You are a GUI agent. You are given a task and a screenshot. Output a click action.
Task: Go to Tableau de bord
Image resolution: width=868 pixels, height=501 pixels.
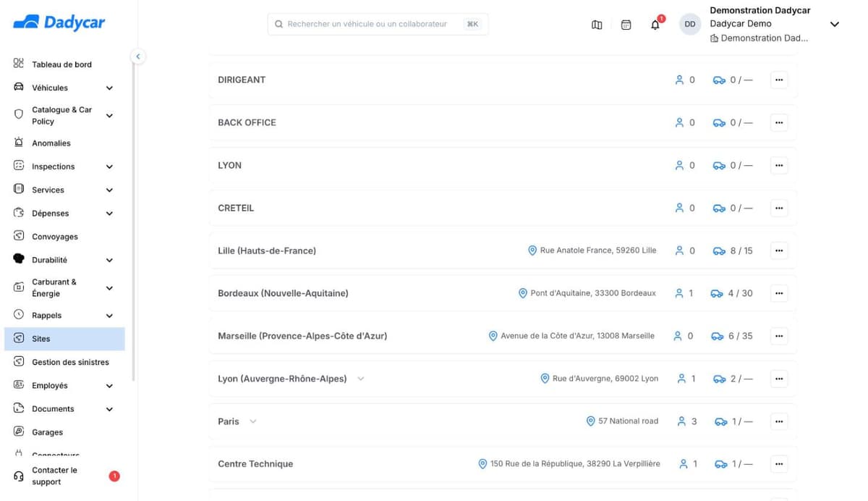61,64
